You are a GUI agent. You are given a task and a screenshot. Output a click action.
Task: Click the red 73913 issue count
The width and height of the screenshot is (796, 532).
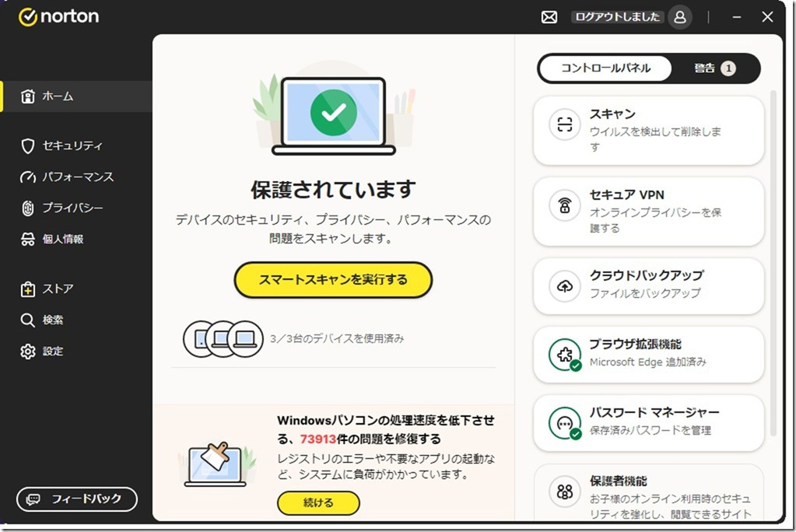pos(318,439)
